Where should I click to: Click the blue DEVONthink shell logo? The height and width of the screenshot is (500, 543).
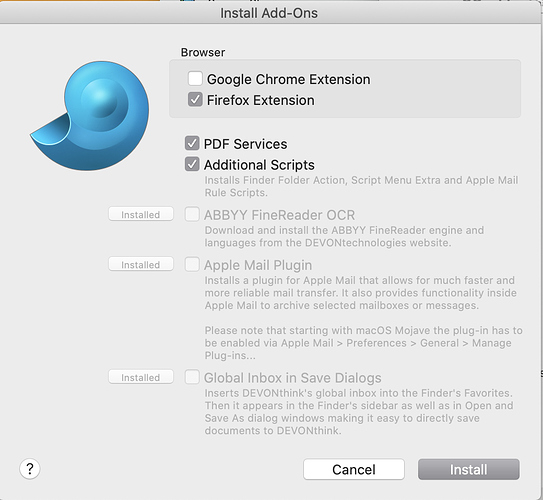pyautogui.click(x=90, y=116)
